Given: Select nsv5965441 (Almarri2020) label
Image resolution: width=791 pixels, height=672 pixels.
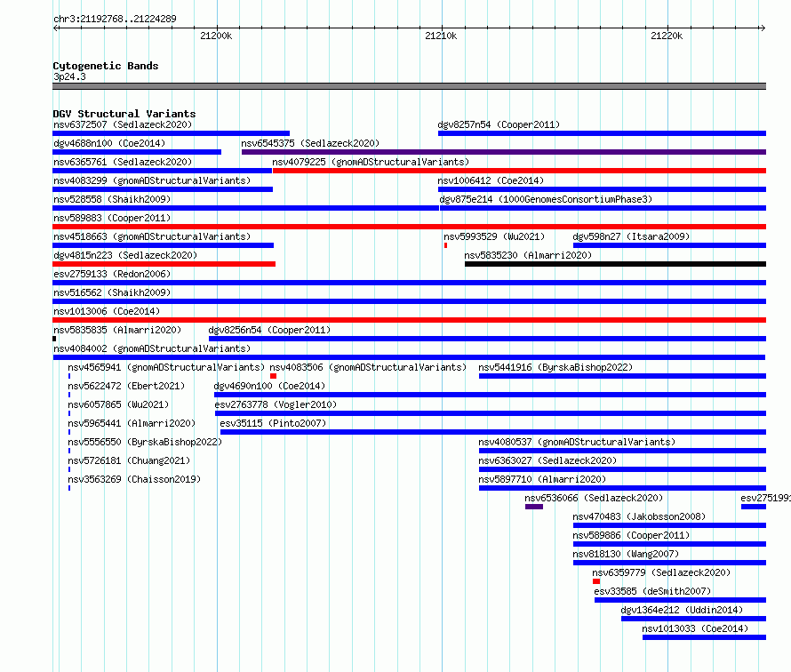Looking at the screenshot, I should pos(132,423).
